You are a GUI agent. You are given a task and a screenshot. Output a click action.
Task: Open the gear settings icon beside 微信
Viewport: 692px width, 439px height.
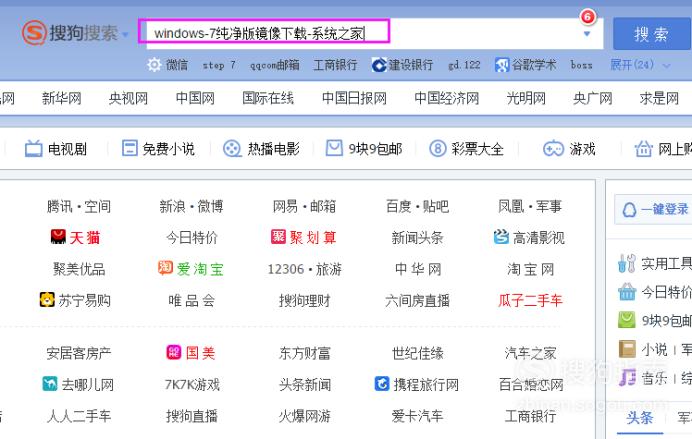coord(154,65)
